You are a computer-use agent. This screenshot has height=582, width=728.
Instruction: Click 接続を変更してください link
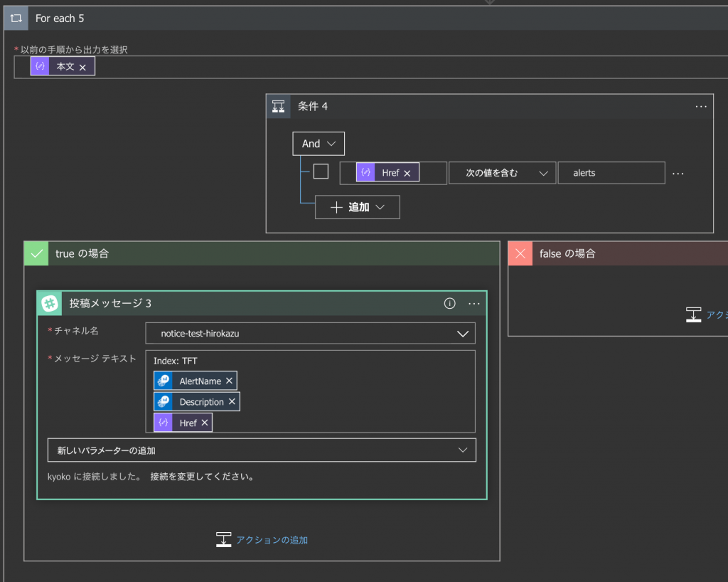(x=202, y=477)
